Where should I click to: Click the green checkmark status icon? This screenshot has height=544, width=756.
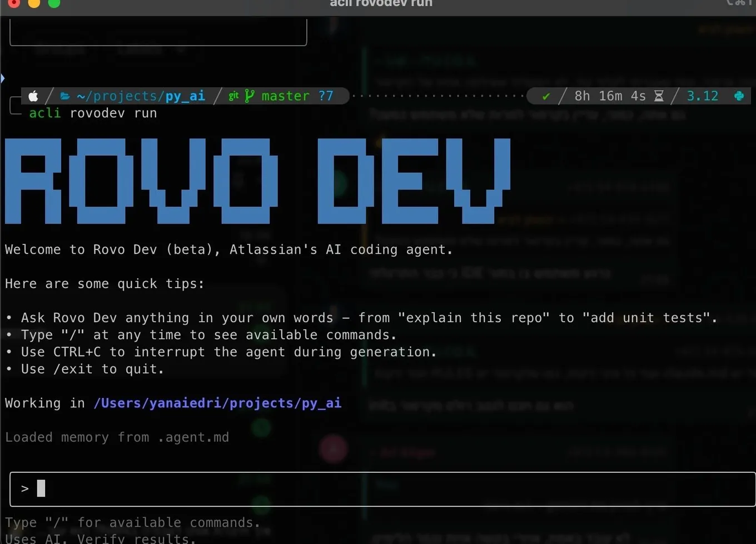pyautogui.click(x=546, y=96)
